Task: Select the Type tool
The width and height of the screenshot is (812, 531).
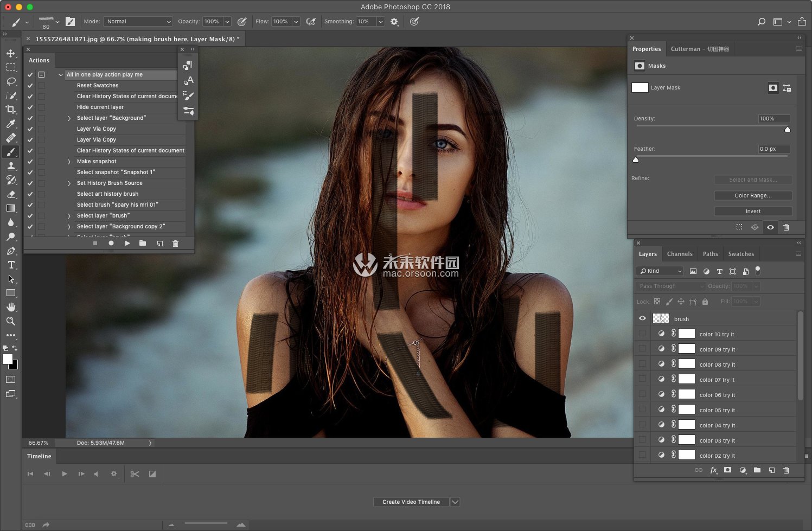Action: [10, 265]
